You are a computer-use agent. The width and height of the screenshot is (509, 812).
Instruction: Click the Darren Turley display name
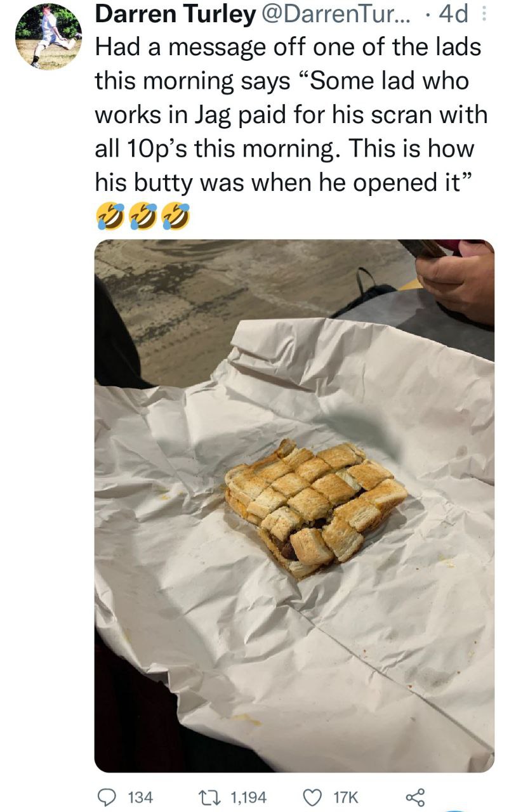(x=175, y=15)
